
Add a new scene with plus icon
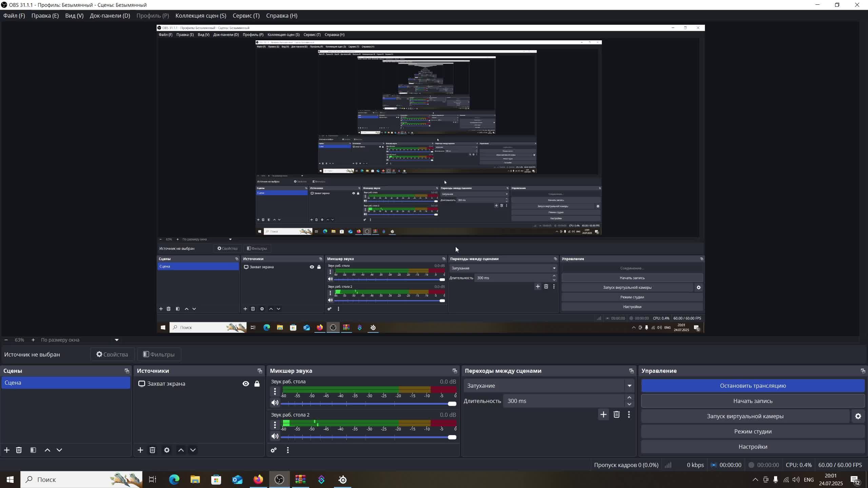coord(7,450)
